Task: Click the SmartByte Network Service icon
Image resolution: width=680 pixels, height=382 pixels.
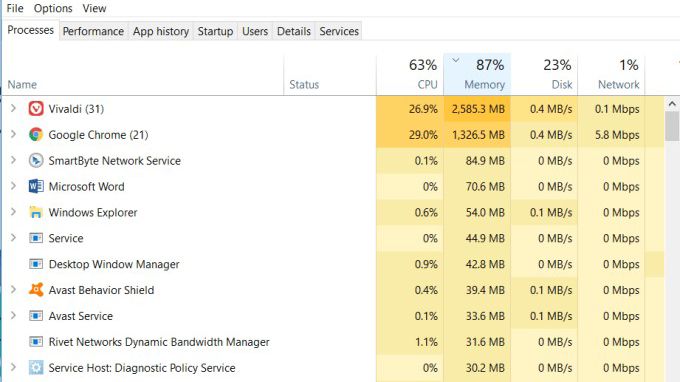Action: coord(36,161)
